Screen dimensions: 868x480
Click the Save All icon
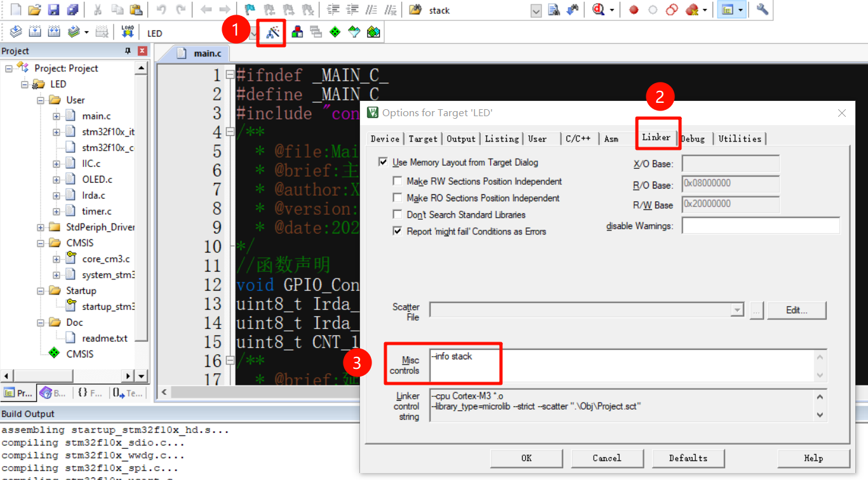(x=72, y=10)
